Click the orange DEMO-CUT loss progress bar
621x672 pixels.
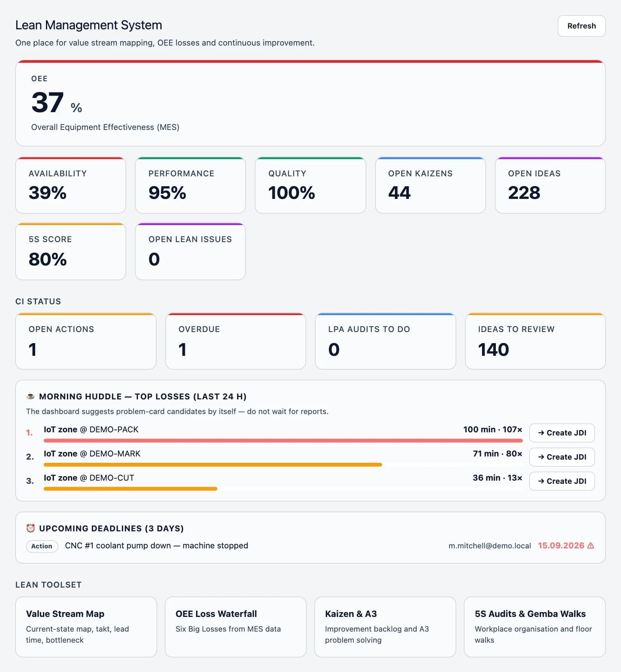[130, 489]
